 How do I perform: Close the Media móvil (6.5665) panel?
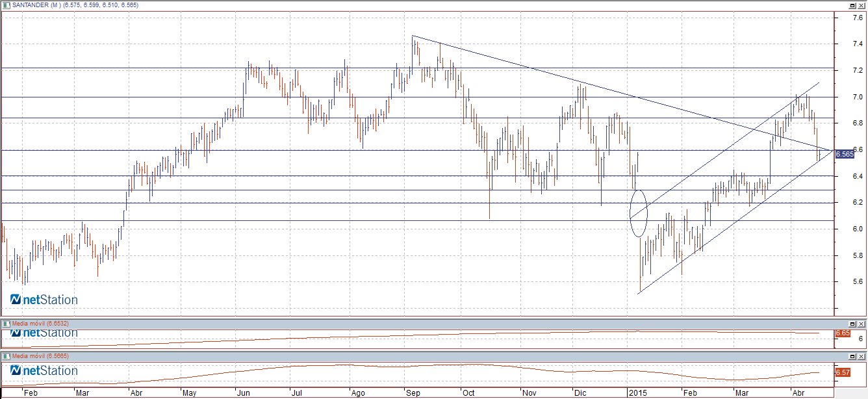(862, 356)
